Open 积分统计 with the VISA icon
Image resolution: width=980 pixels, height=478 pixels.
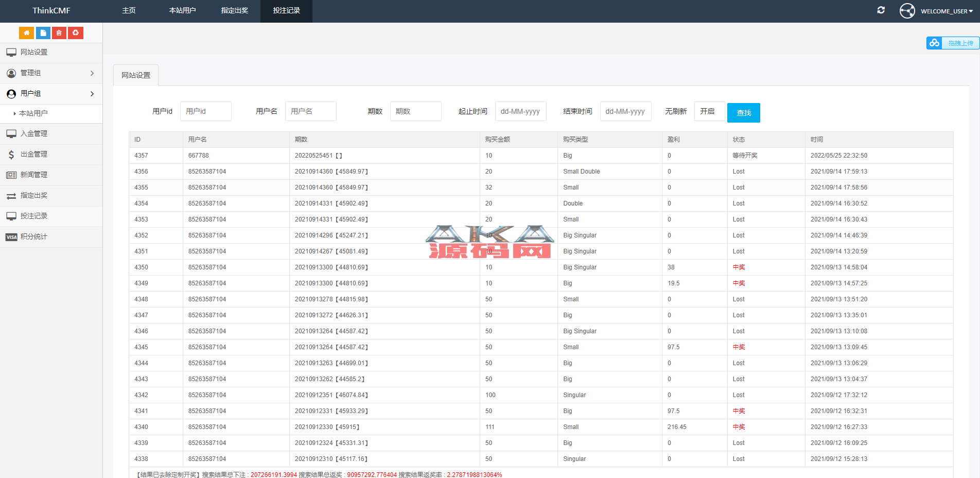[33, 237]
